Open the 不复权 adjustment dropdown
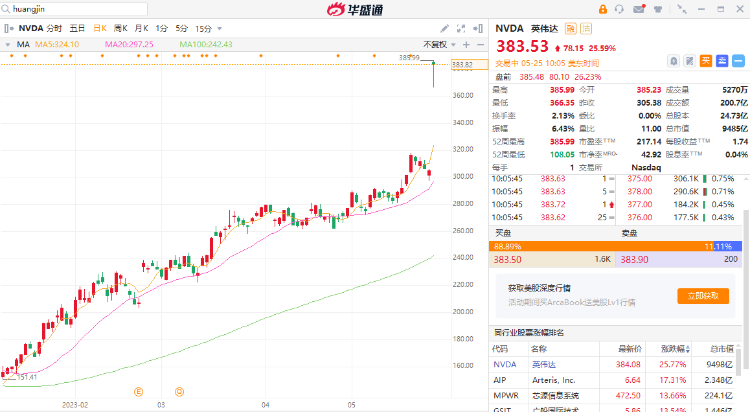 tap(439, 45)
